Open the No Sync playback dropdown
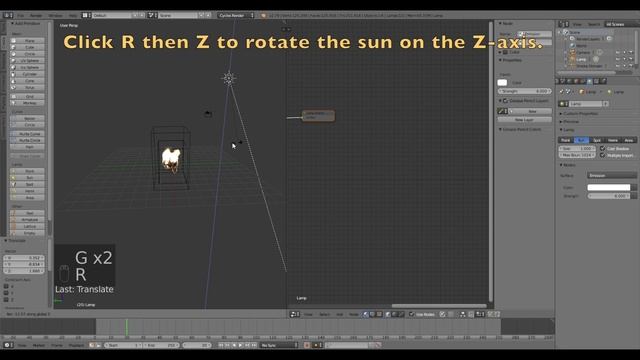The image size is (640, 360). coord(279,345)
